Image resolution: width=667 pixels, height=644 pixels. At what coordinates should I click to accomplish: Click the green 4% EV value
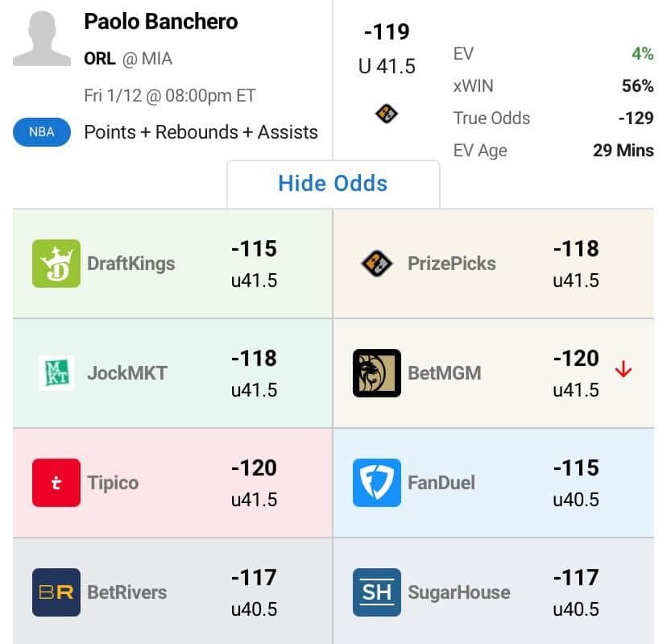tap(642, 54)
